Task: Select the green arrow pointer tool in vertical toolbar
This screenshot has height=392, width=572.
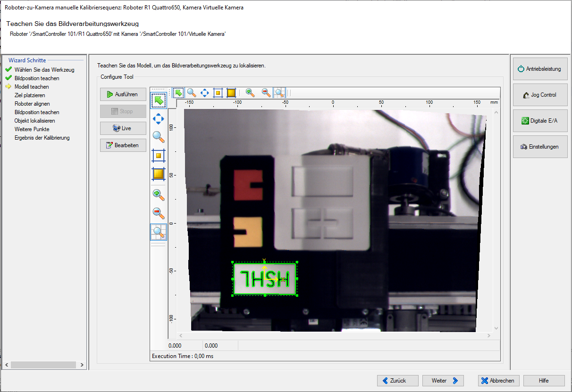Action: point(159,100)
